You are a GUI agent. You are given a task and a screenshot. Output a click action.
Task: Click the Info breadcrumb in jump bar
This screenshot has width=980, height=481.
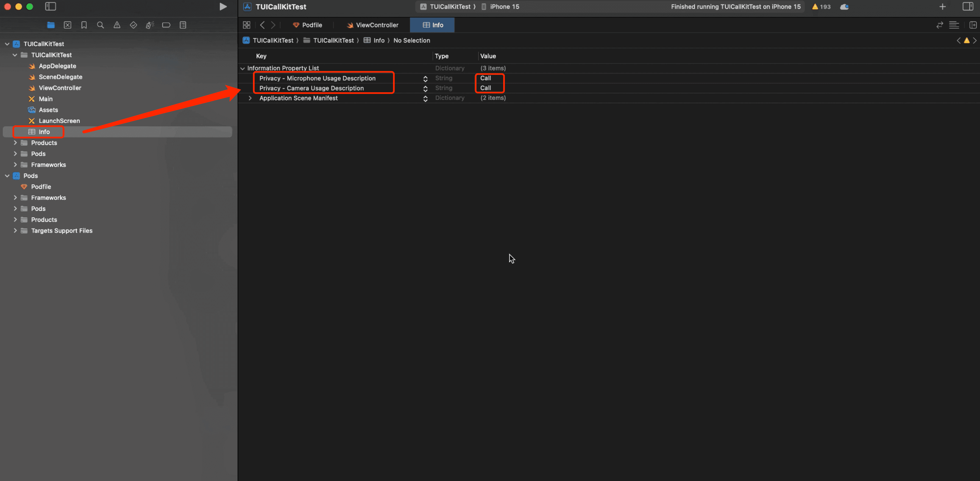[374, 40]
